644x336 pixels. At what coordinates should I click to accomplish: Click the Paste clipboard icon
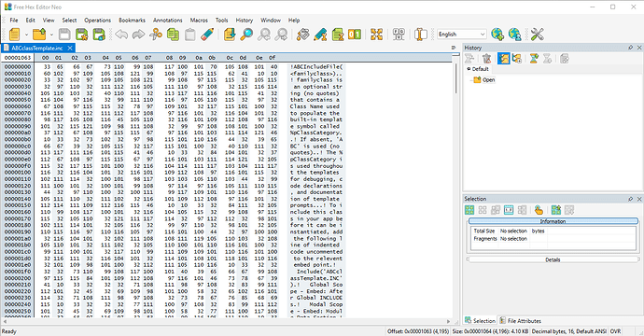190,35
